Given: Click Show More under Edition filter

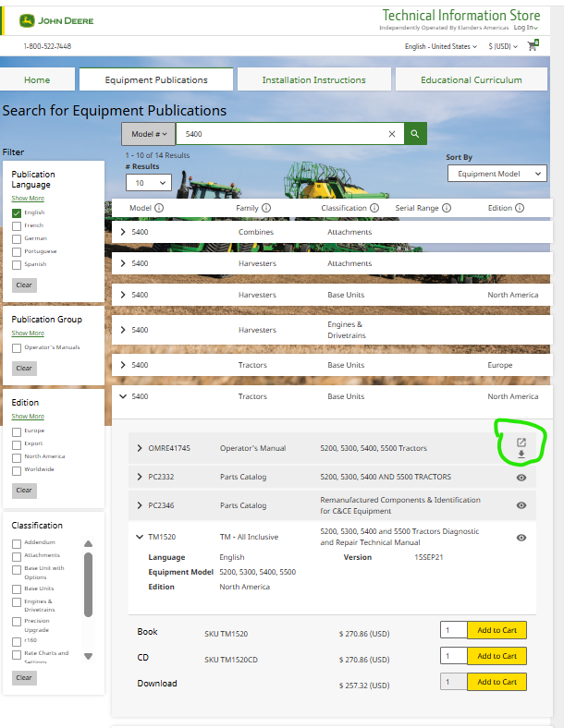Looking at the screenshot, I should [x=27, y=417].
